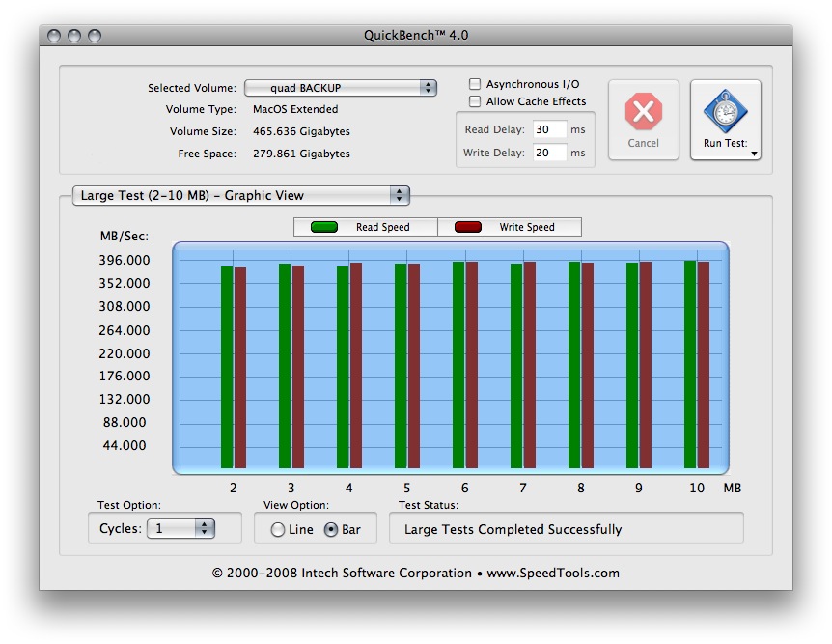Click the red write bar at 10 MB
The height and width of the screenshot is (644, 832).
click(704, 365)
